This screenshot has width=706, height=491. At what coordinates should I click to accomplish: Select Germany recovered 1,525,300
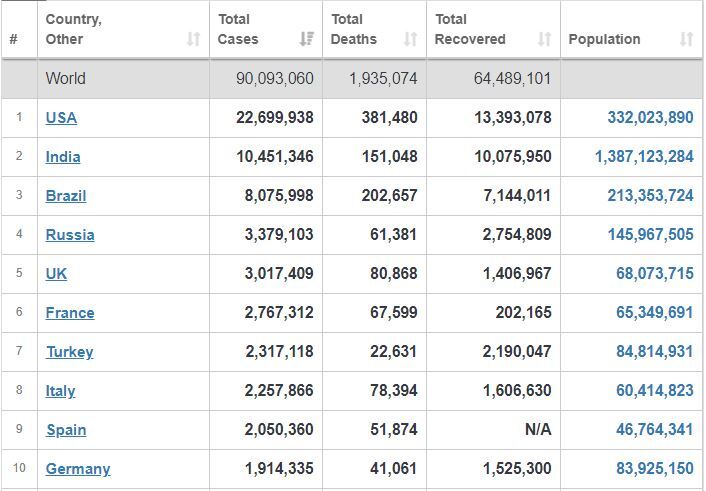pos(517,469)
